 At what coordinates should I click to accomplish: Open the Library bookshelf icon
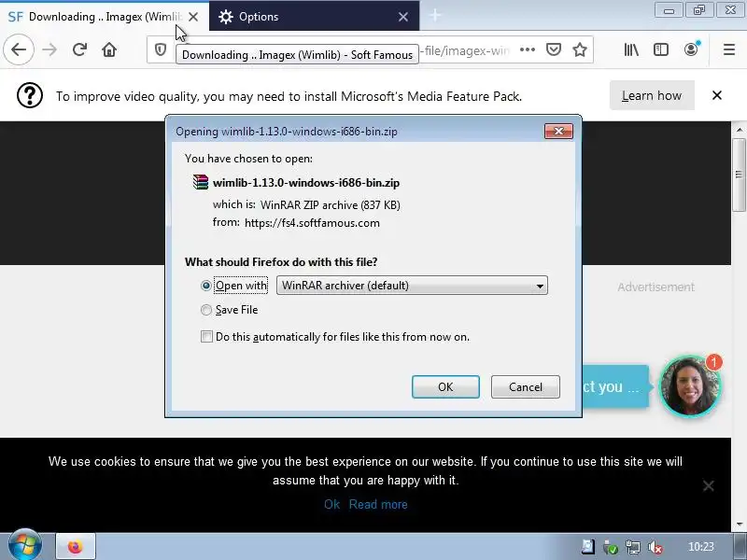click(x=631, y=49)
